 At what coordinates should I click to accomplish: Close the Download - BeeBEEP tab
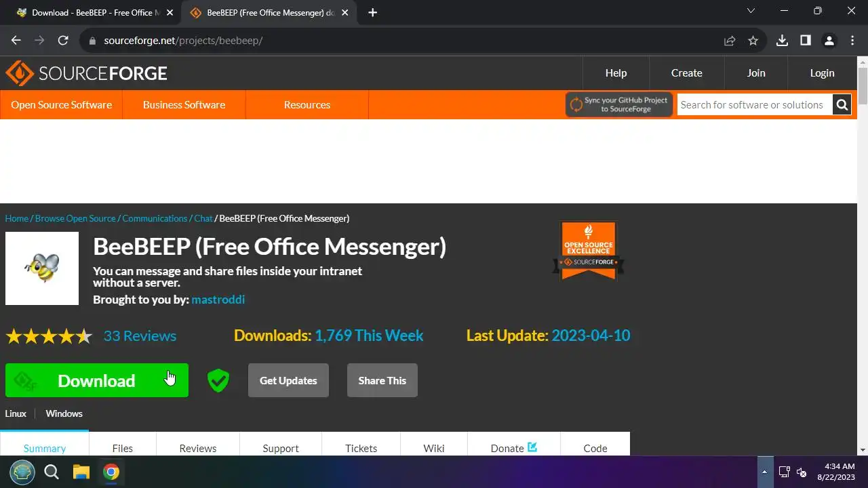coord(170,12)
